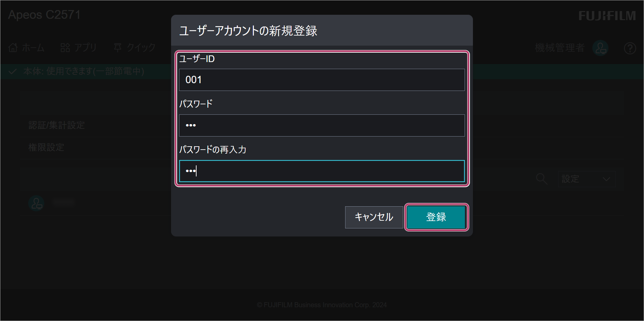This screenshot has width=644, height=321.
Task: Focus the パスワードの再入力 field
Action: pyautogui.click(x=322, y=171)
